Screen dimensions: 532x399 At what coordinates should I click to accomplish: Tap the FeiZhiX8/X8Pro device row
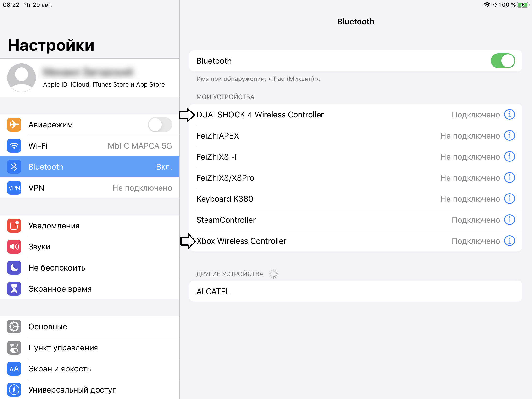pyautogui.click(x=313, y=178)
